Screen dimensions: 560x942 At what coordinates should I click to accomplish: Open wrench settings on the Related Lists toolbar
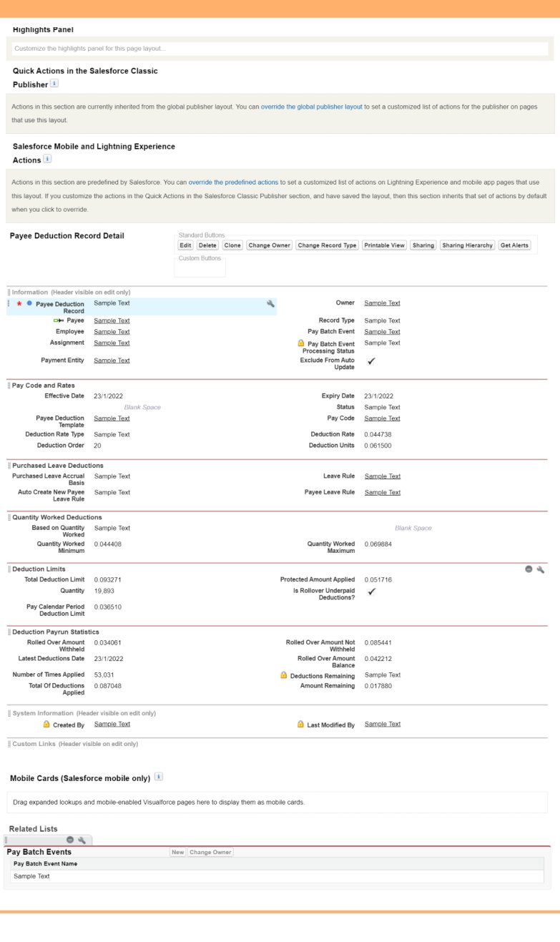82,840
